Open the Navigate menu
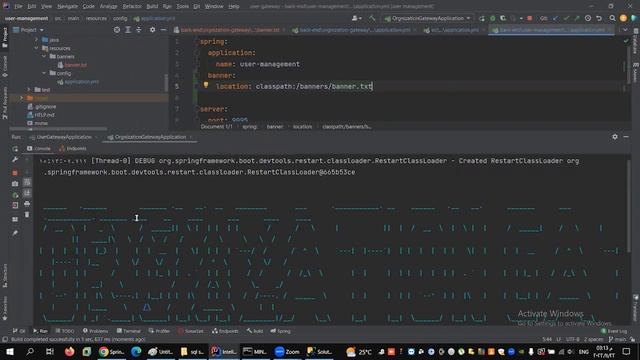 pyautogui.click(x=67, y=6)
